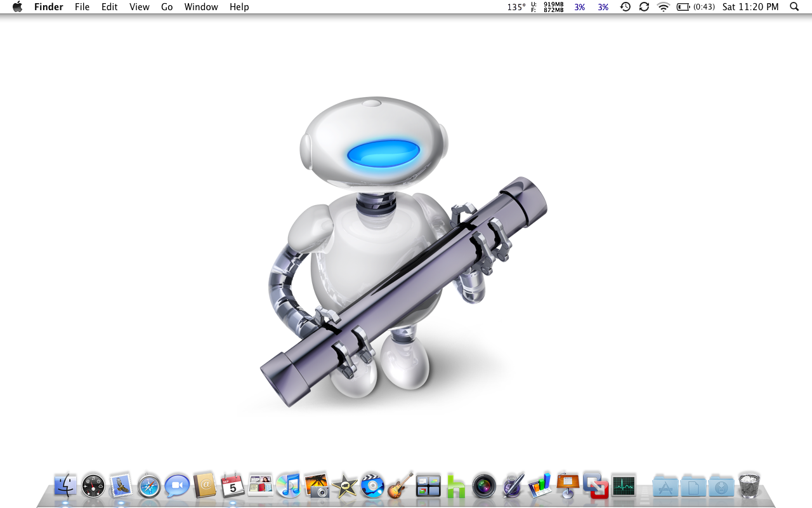The image size is (812, 508).
Task: Open the File menu
Action: 82,7
